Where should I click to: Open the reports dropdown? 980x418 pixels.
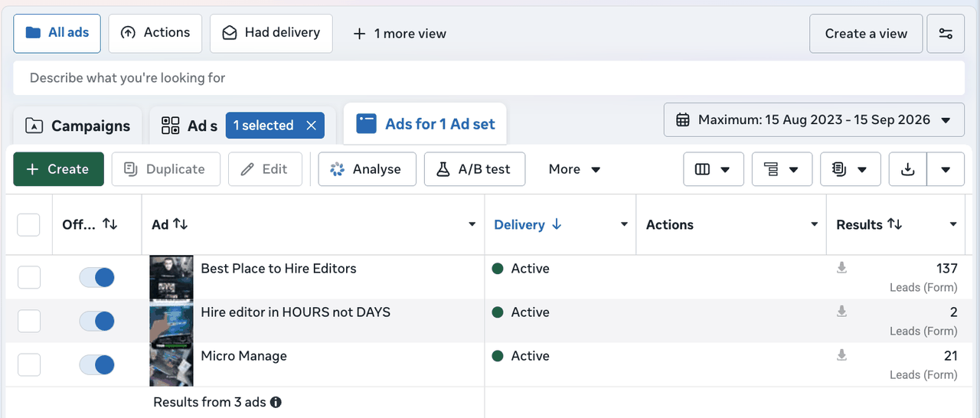(x=850, y=169)
